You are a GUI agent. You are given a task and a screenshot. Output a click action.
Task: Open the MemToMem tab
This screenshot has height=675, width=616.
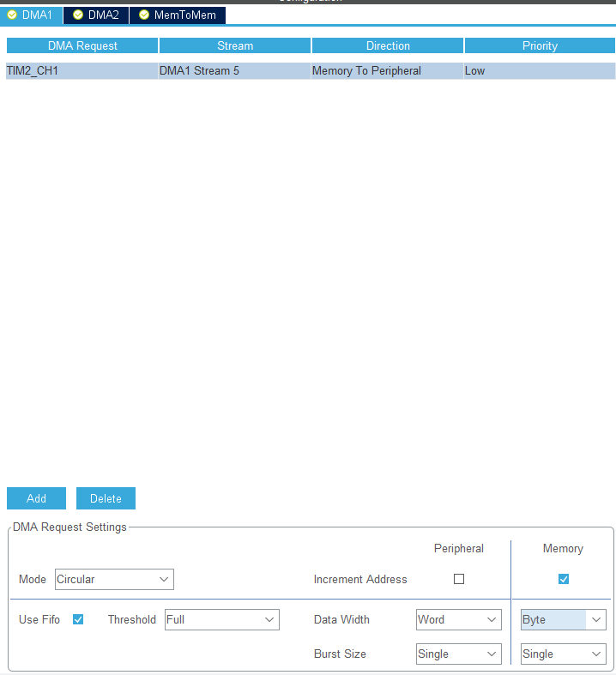178,15
